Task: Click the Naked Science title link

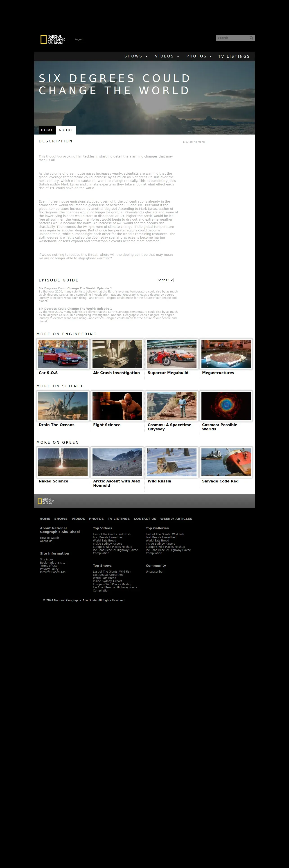Action: 54,481
